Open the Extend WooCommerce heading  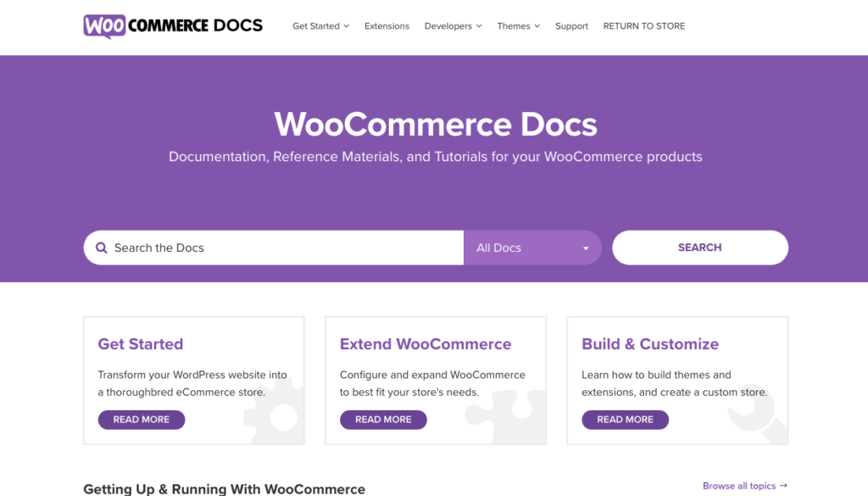tap(426, 343)
